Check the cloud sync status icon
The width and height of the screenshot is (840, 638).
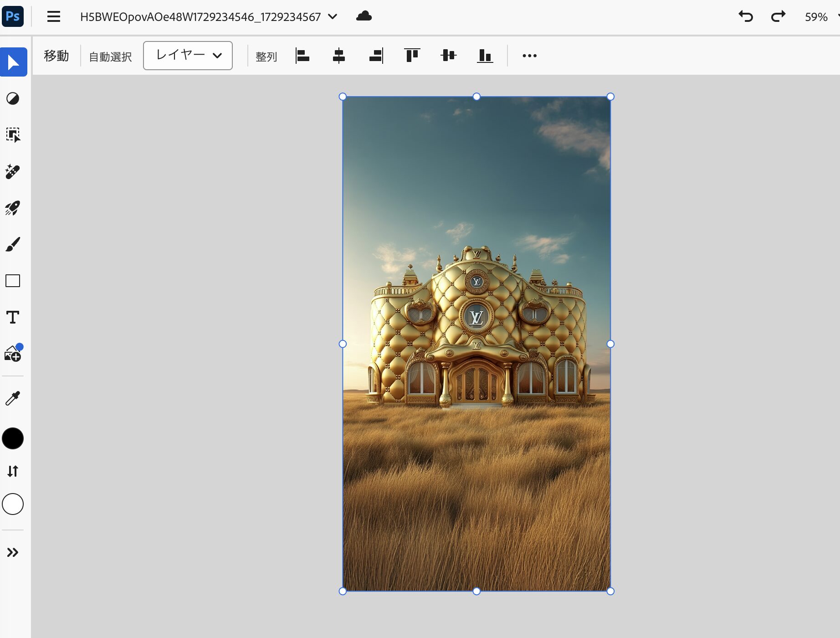(364, 16)
